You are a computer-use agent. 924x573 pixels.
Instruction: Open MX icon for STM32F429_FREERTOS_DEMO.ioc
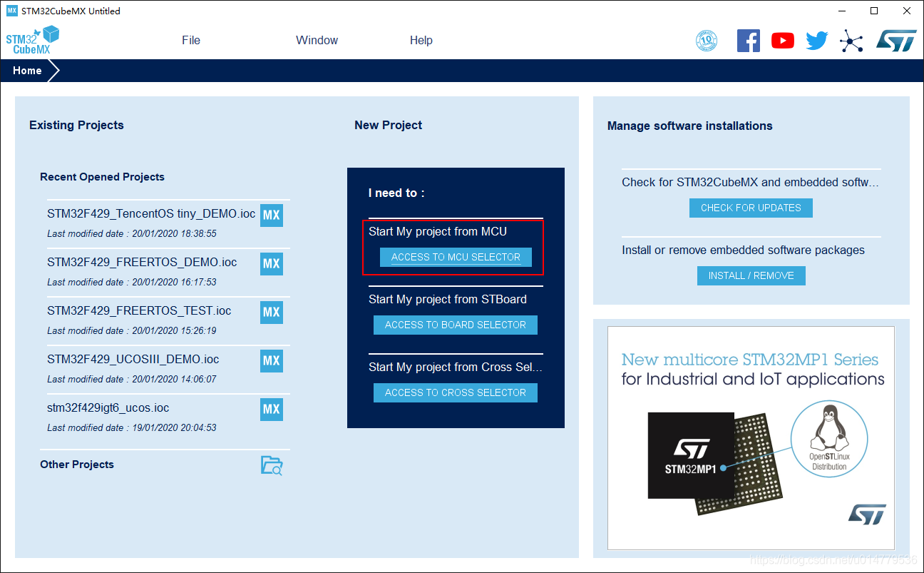coord(272,264)
